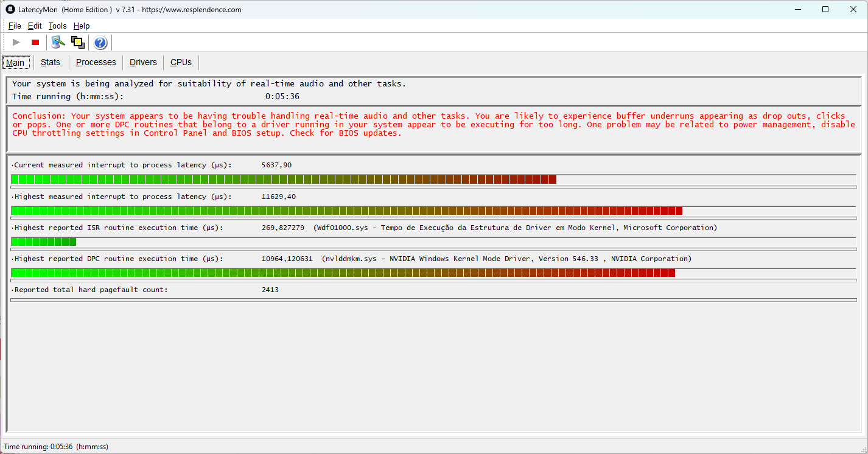Click the highest ISR routine execution time bar

433,242
